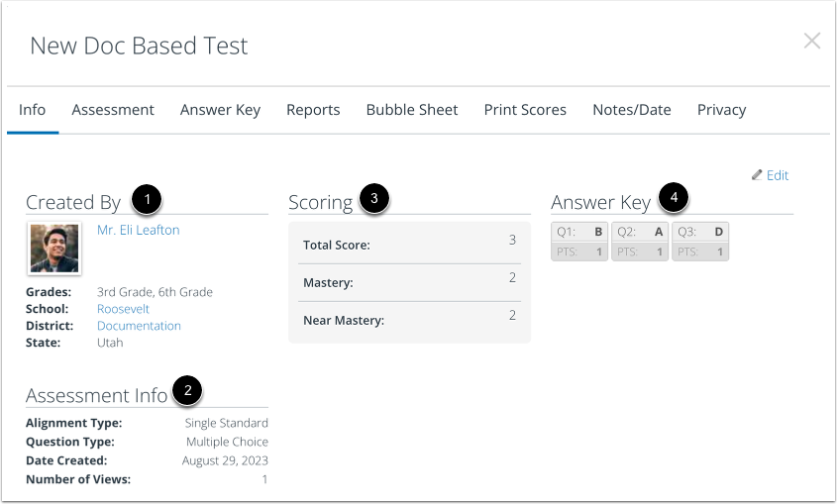Viewport: 837px width, 504px height.
Task: Open the Roosevelt school link
Action: point(123,309)
